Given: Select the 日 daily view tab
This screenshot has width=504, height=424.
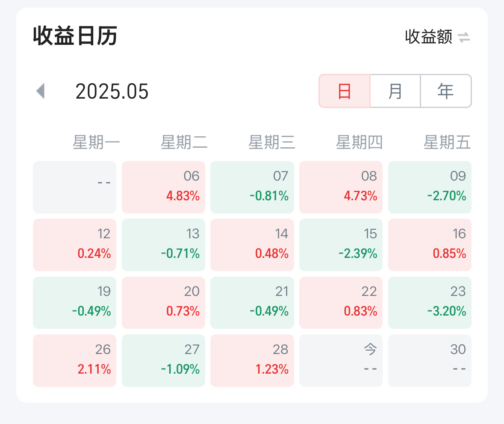Looking at the screenshot, I should 344,91.
